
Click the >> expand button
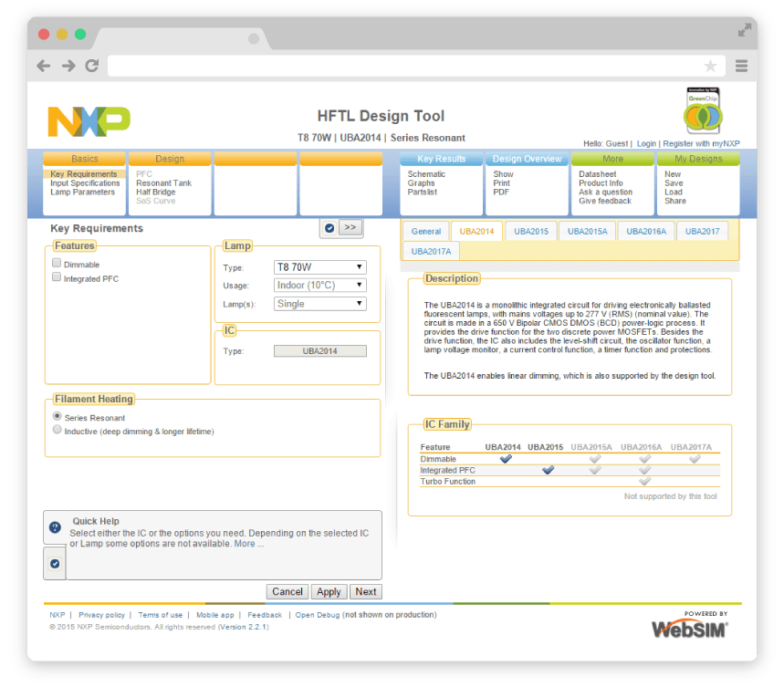click(350, 227)
